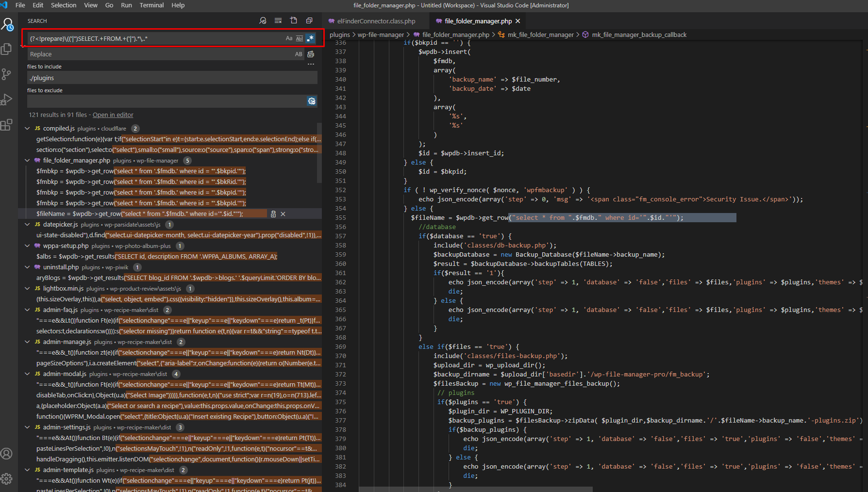Click the Open in editor link
868x492 pixels.
click(x=113, y=115)
